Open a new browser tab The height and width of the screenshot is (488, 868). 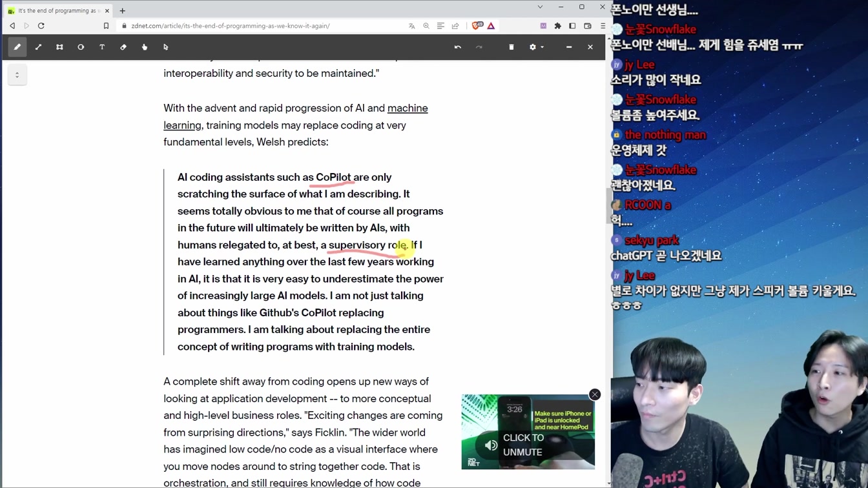pos(123,10)
